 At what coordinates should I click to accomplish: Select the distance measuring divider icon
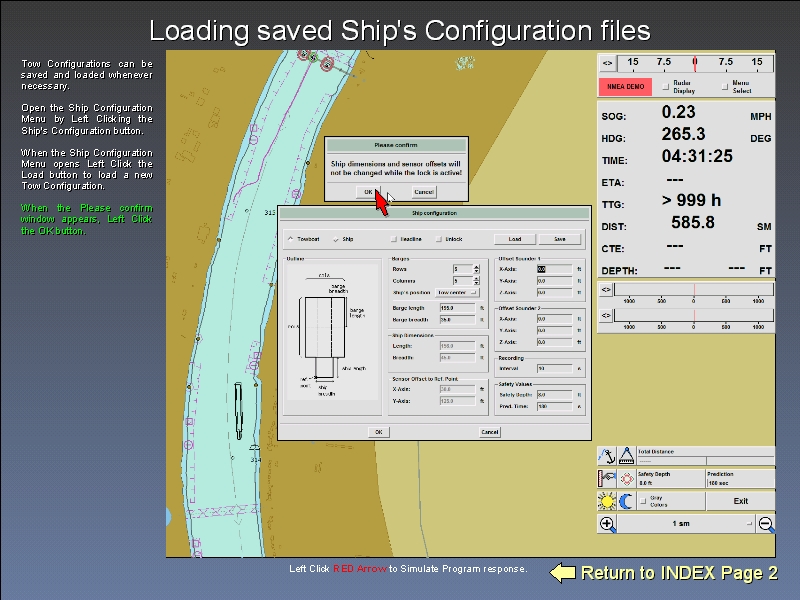click(x=626, y=456)
